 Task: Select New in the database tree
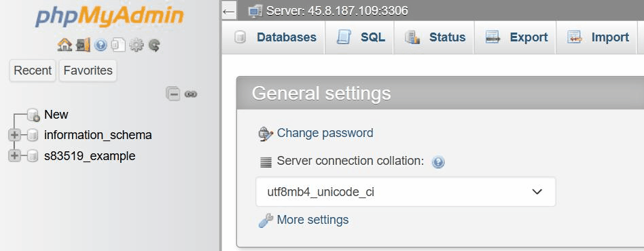(x=56, y=115)
